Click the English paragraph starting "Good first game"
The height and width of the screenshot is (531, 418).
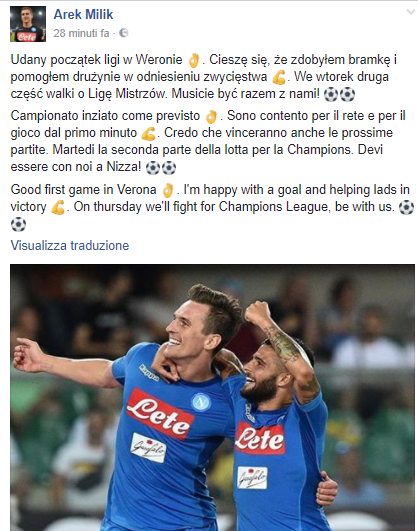pos(212,207)
